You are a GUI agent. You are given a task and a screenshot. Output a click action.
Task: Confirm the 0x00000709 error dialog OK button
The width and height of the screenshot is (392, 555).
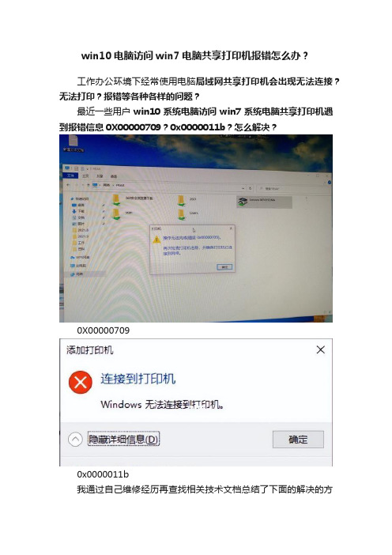[224, 267]
